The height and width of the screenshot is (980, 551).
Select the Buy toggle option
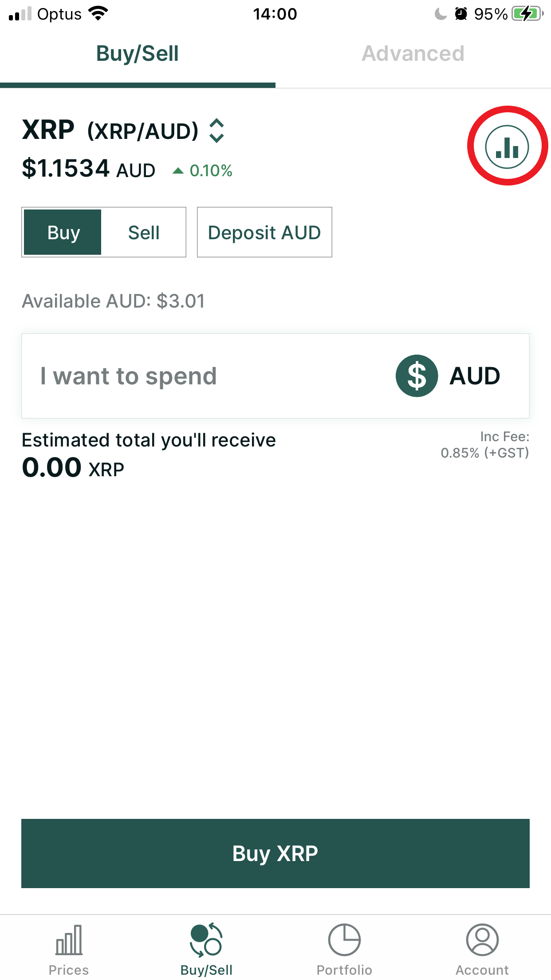coord(63,232)
